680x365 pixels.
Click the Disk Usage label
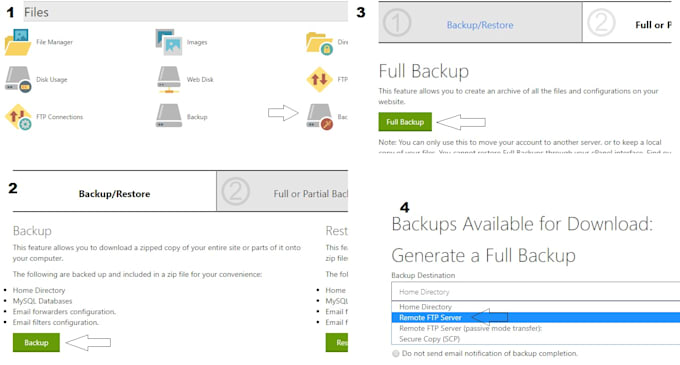(x=52, y=79)
